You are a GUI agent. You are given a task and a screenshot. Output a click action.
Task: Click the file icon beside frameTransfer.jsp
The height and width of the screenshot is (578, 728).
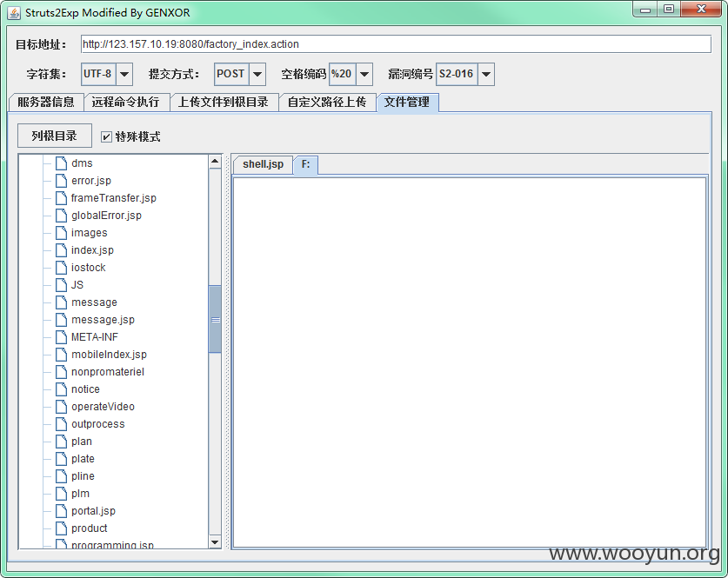[61, 198]
